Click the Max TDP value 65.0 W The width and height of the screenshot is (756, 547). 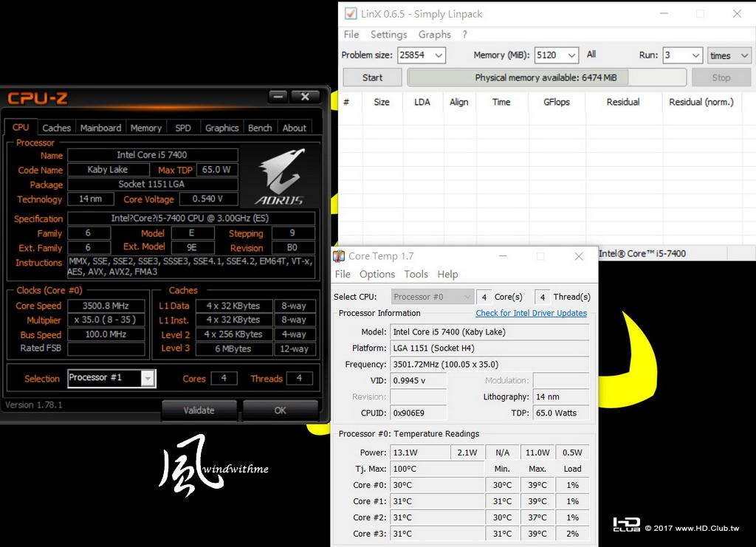pos(216,170)
